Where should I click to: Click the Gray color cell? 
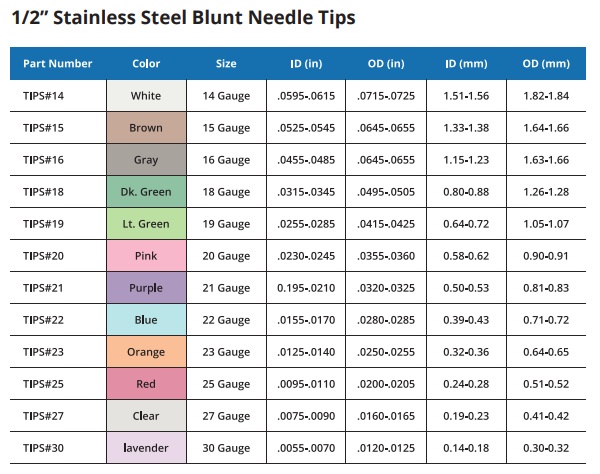pos(146,160)
